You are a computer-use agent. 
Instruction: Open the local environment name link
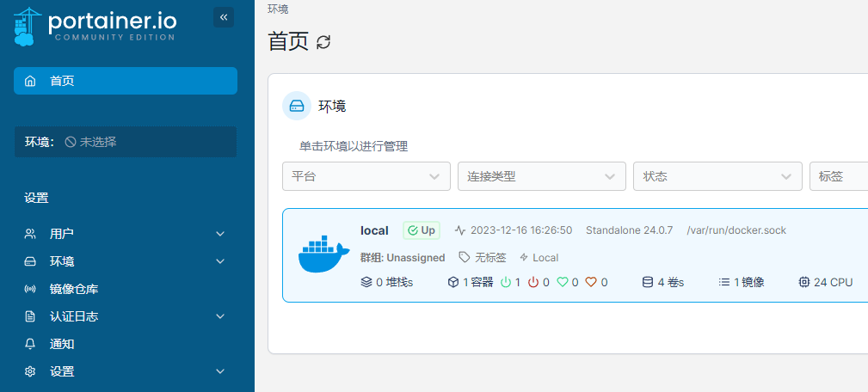tap(374, 230)
